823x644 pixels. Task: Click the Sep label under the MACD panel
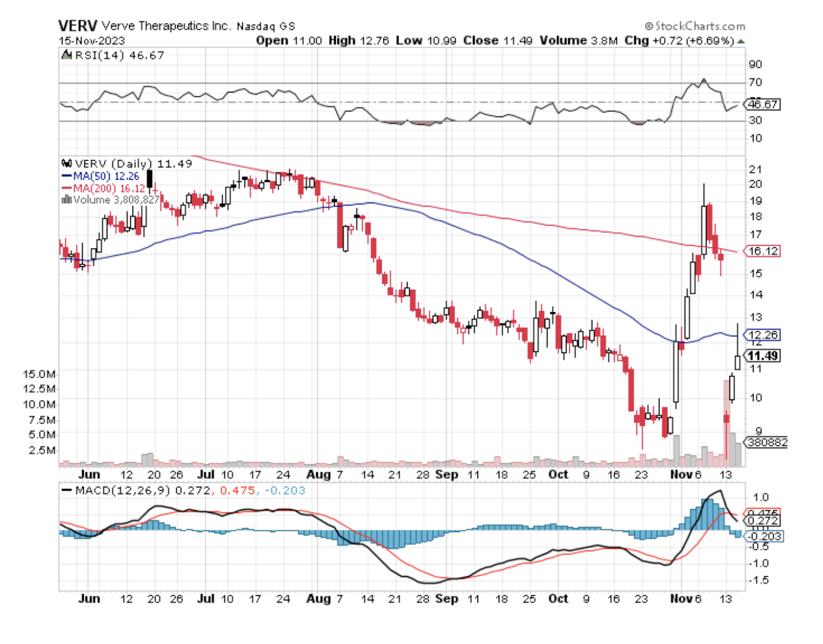[447, 599]
